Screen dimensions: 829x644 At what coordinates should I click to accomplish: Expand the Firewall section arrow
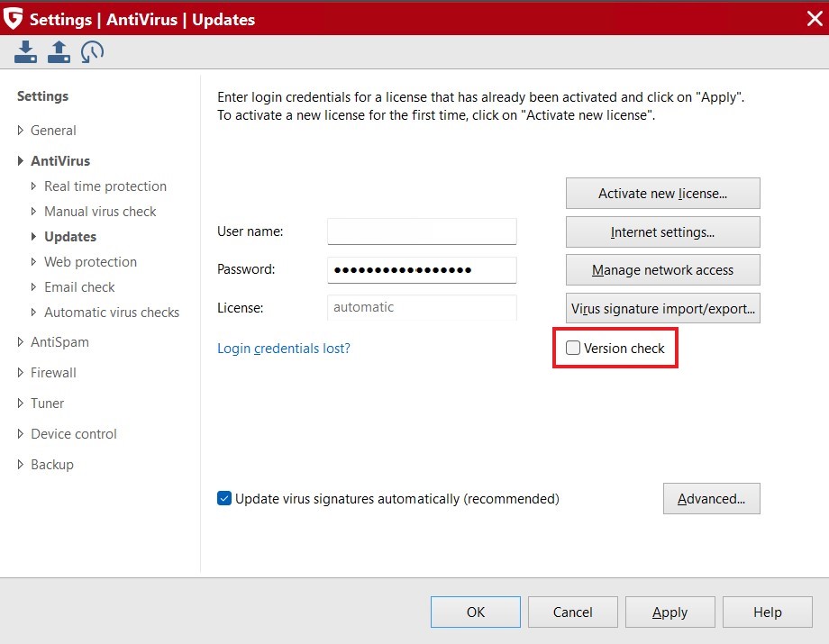click(x=20, y=373)
